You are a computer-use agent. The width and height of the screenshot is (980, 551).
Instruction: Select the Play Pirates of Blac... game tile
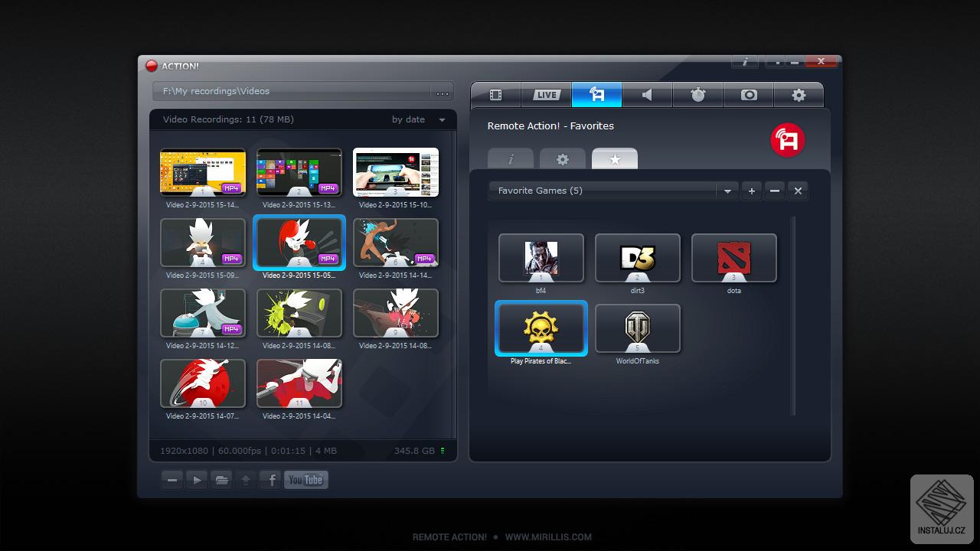(541, 328)
